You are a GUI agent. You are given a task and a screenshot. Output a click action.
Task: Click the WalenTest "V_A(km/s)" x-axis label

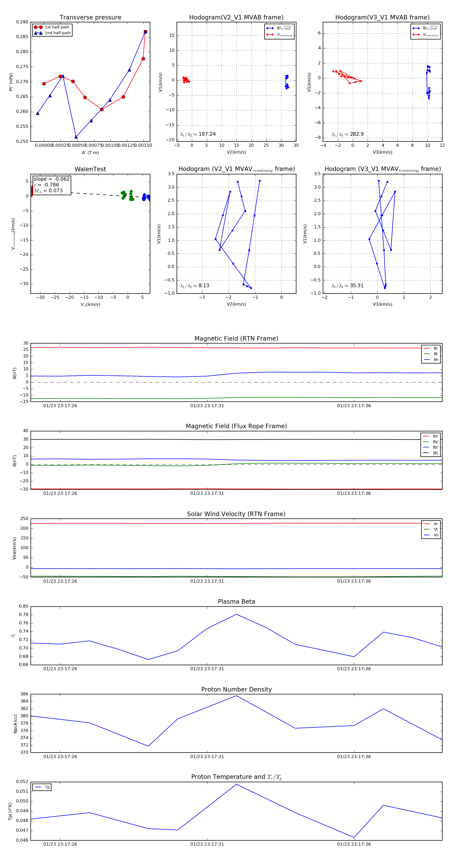coord(90,305)
